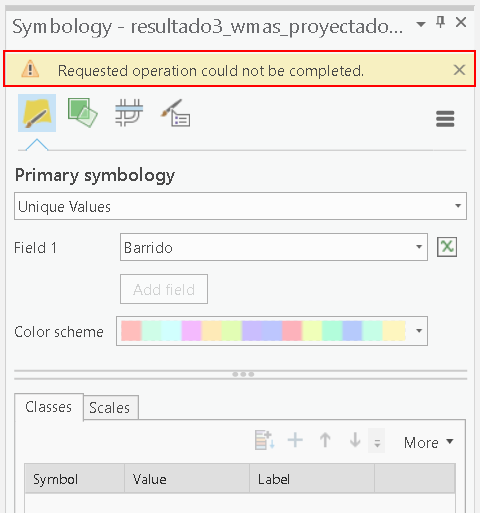Click the Value column header
Viewport: 480px width, 513px height.
(187, 479)
